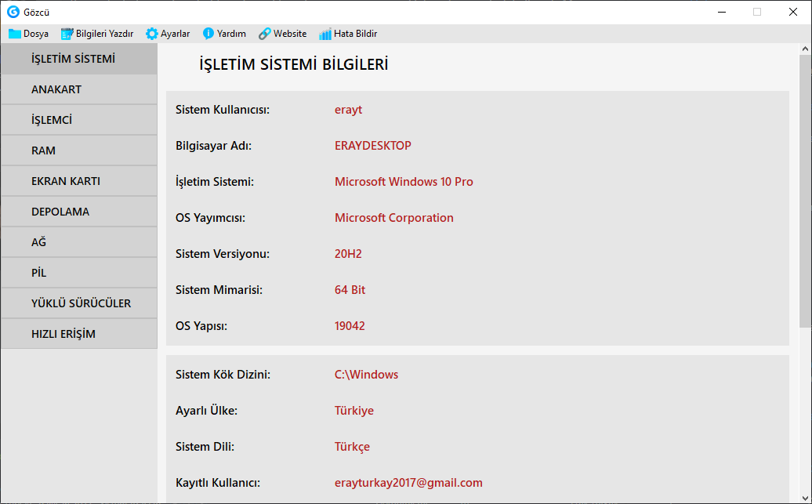This screenshot has width=812, height=504.
Task: Click the value Türkiye
Action: [354, 410]
